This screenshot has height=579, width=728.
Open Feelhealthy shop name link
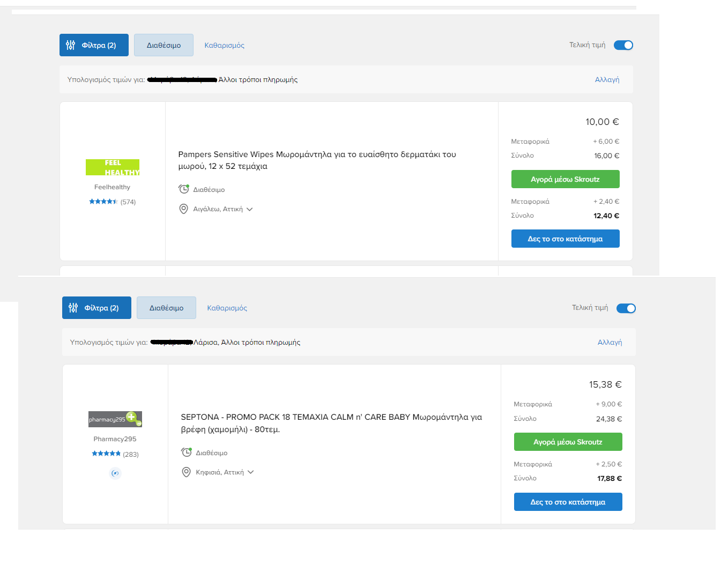[112, 187]
